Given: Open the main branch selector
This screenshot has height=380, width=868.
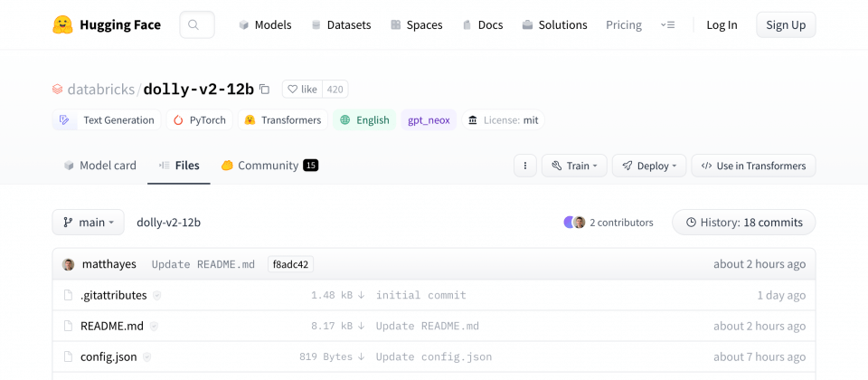Looking at the screenshot, I should pos(88,223).
